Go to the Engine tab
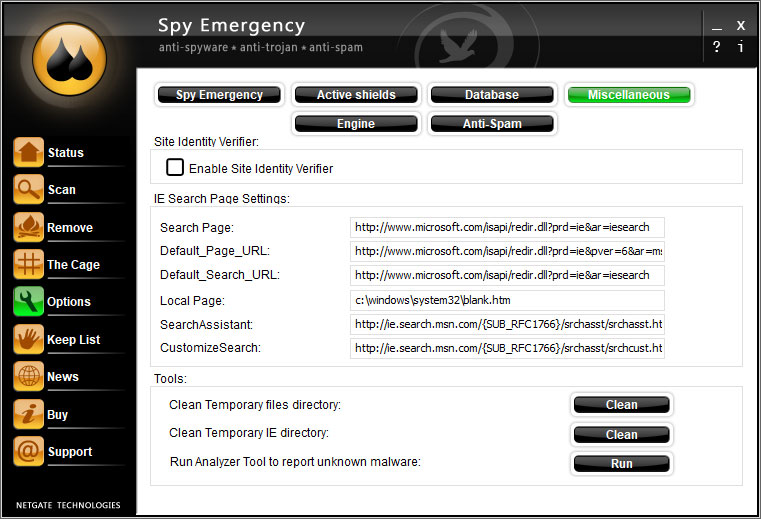761x519 pixels. (x=356, y=124)
